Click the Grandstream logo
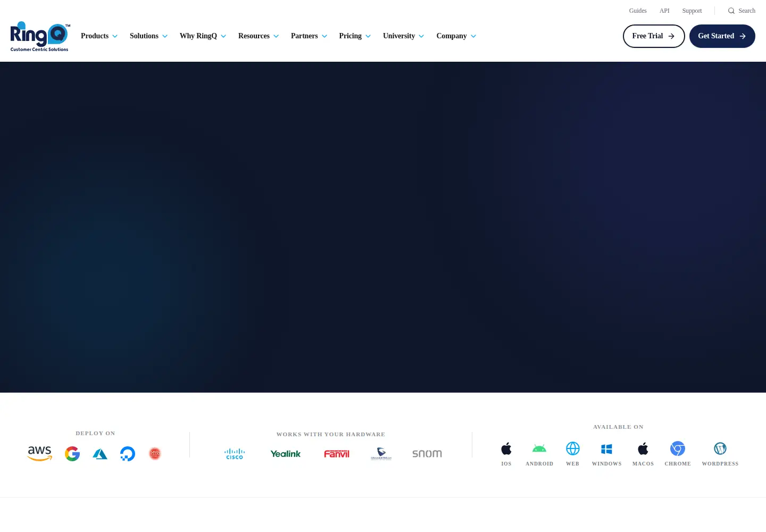 (381, 454)
